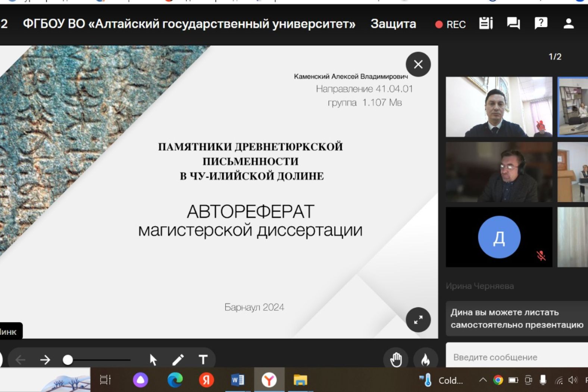Toggle raise hand
The height and width of the screenshot is (392, 588).
point(396,360)
